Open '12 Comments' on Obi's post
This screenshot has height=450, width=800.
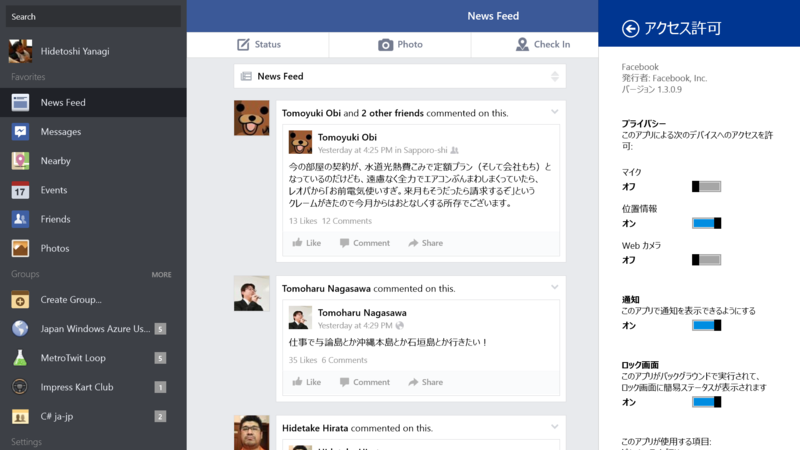pos(346,221)
